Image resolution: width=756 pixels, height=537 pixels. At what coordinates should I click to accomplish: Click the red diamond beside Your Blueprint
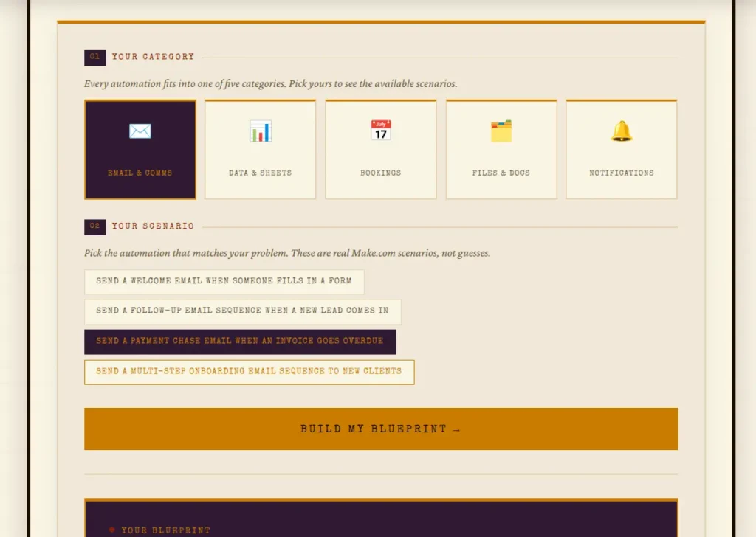pos(111,529)
